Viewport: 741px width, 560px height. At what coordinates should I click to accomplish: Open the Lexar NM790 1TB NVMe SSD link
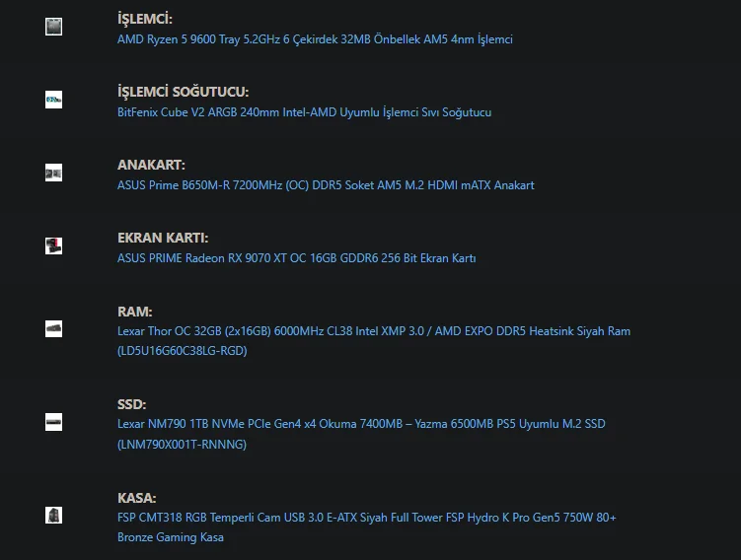pyautogui.click(x=361, y=424)
